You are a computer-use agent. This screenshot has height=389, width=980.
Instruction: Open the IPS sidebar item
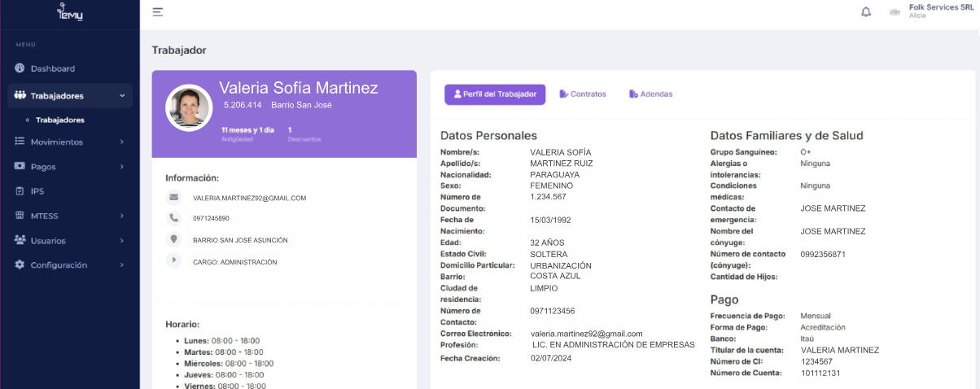pyautogui.click(x=37, y=191)
